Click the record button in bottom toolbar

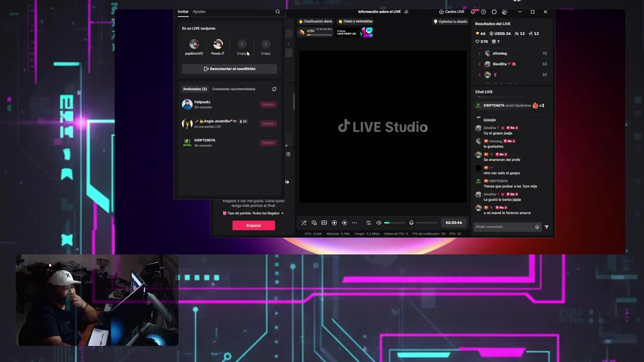[334, 223]
